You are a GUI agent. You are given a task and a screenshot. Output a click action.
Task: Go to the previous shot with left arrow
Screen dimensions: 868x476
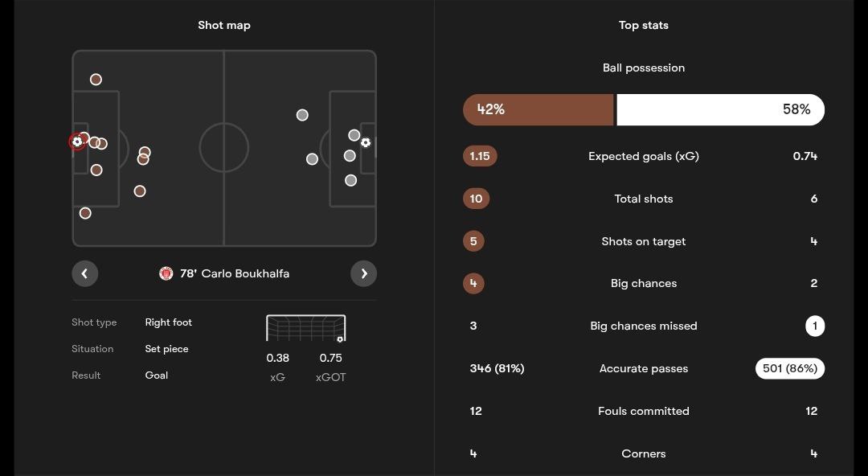click(x=84, y=273)
